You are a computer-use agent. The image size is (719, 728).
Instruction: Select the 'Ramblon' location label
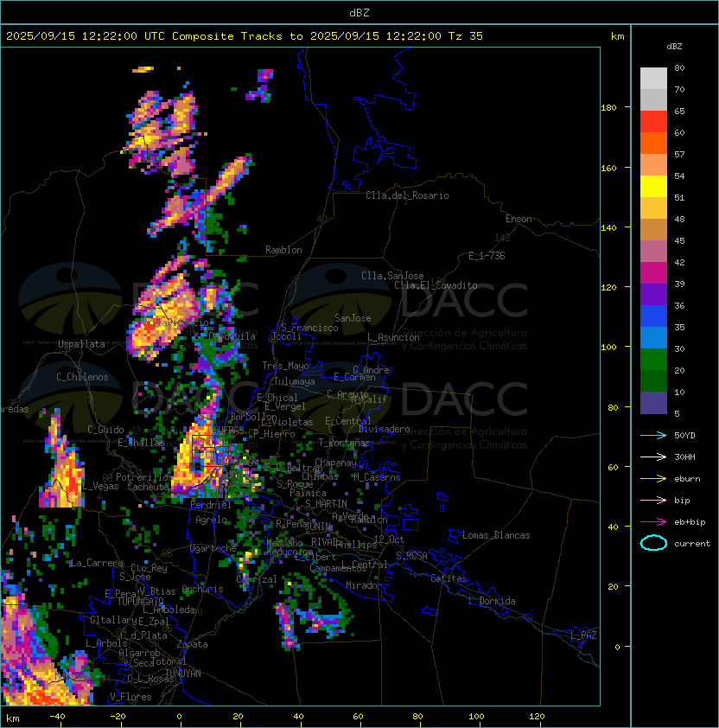click(x=283, y=250)
